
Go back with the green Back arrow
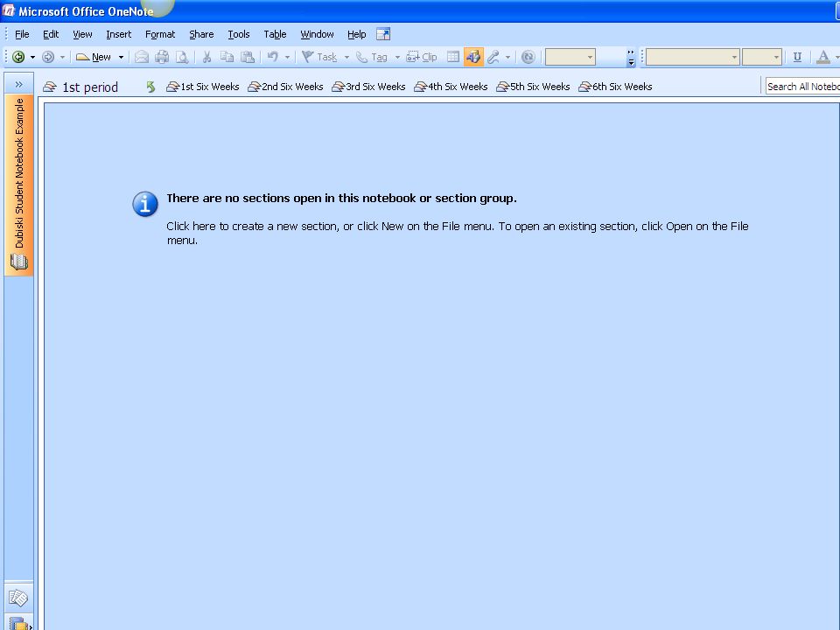pos(18,57)
